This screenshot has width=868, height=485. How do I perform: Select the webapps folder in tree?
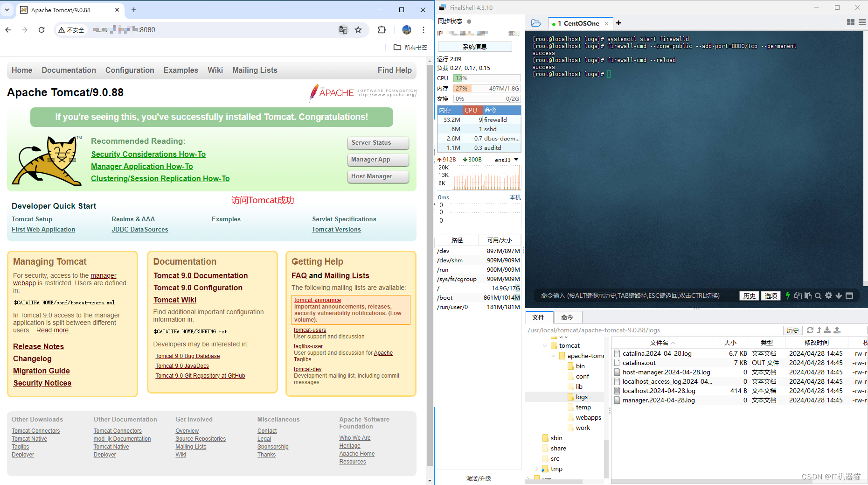(588, 417)
